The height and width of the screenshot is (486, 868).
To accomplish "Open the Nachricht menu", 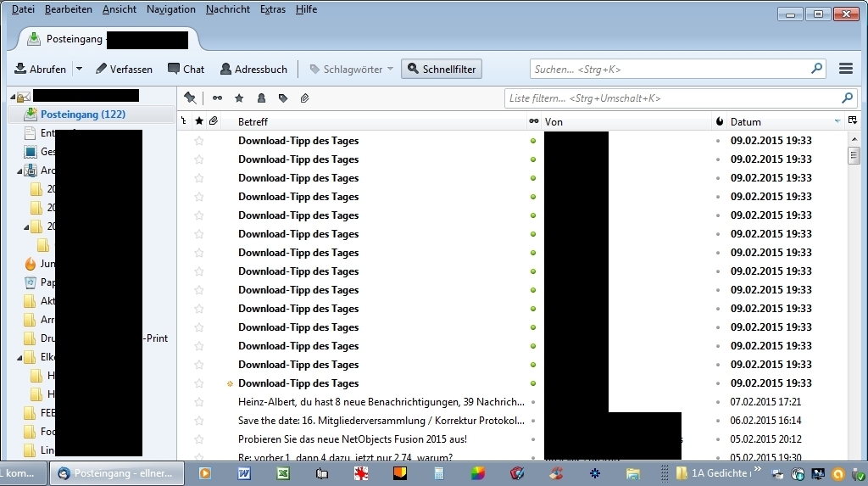I will (227, 9).
